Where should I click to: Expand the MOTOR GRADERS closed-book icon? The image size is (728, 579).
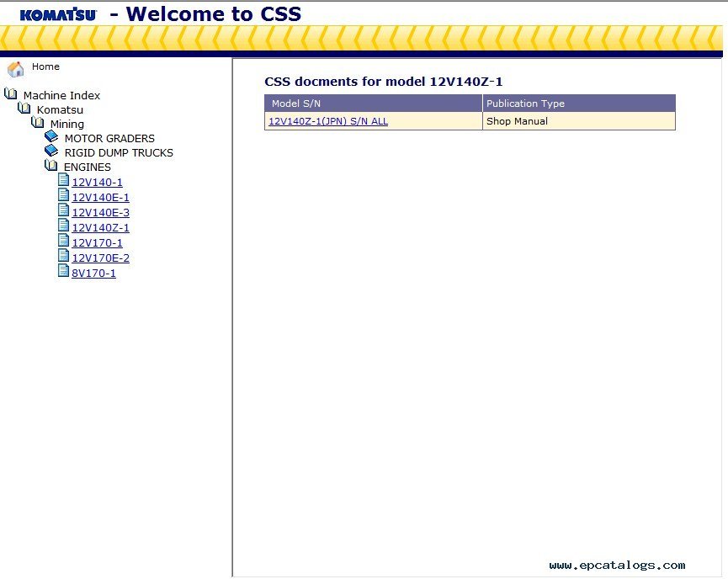point(51,137)
